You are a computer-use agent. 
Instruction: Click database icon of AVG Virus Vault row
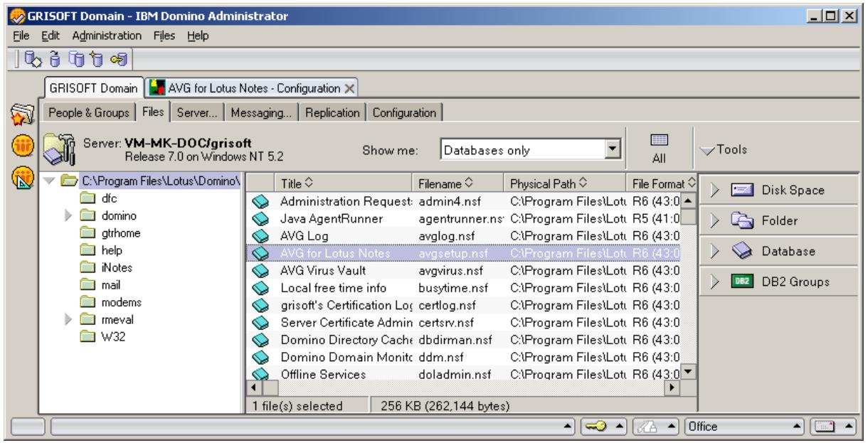pyautogui.click(x=260, y=270)
